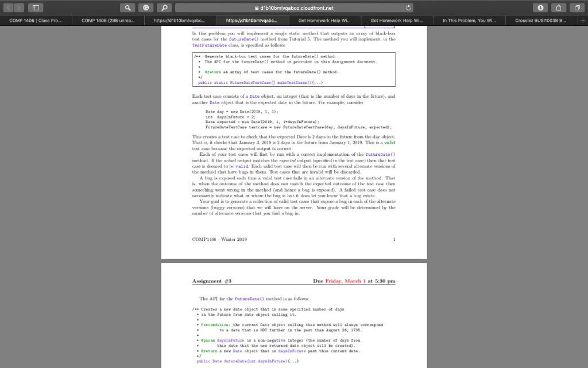
Task: Click the Friday, March 1 due date text
Action: coord(344,281)
